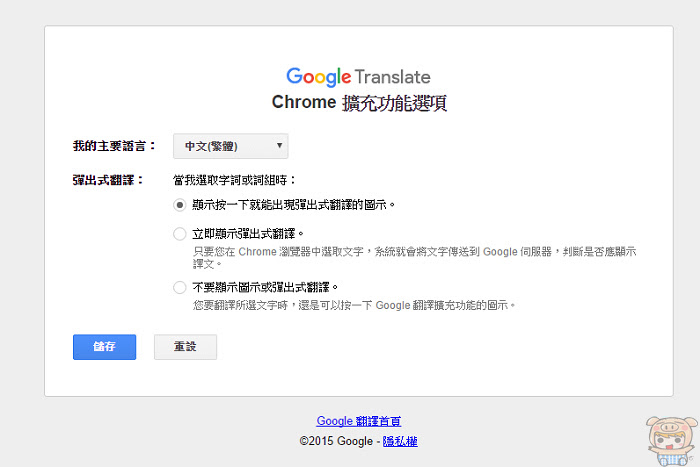The width and height of the screenshot is (700, 467).
Task: Click the description about Google 翻譯擴充功能的圖示
Action: pos(354,305)
